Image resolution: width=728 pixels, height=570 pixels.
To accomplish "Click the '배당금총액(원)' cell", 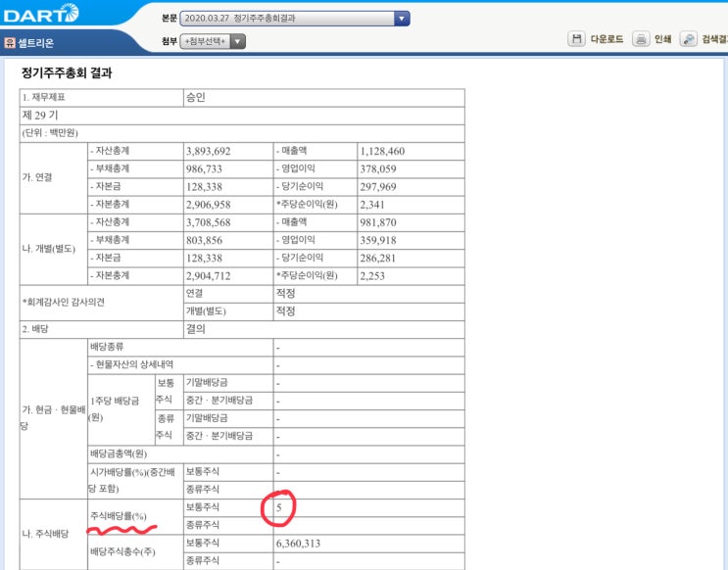I will pyautogui.click(x=180, y=454).
